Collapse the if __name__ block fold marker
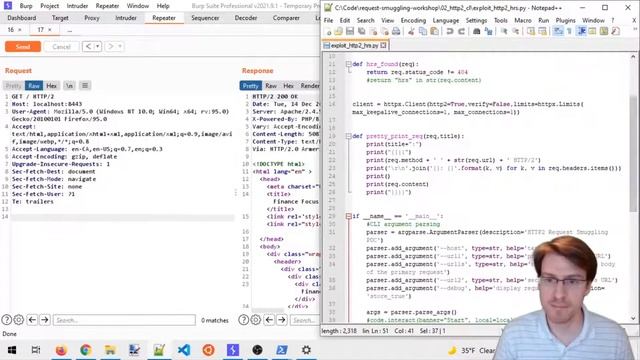Viewport: 640px width, 360px height. pyautogui.click(x=349, y=216)
